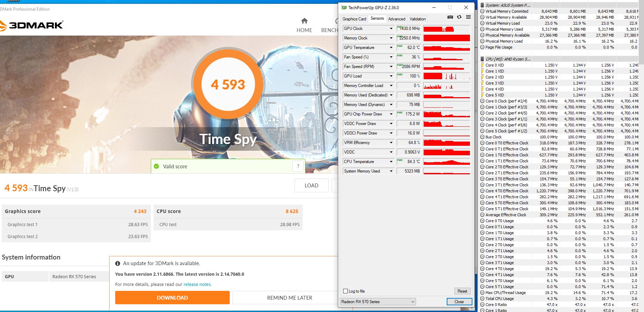The width and height of the screenshot is (644, 312).
Task: Click Graphics test 2 result 23.63 FPS
Action: coord(138,236)
